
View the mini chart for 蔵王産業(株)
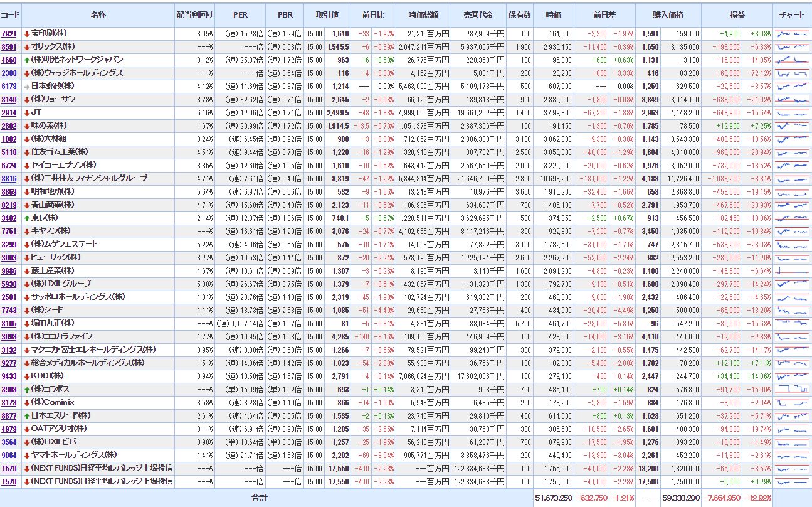[x=791, y=270]
